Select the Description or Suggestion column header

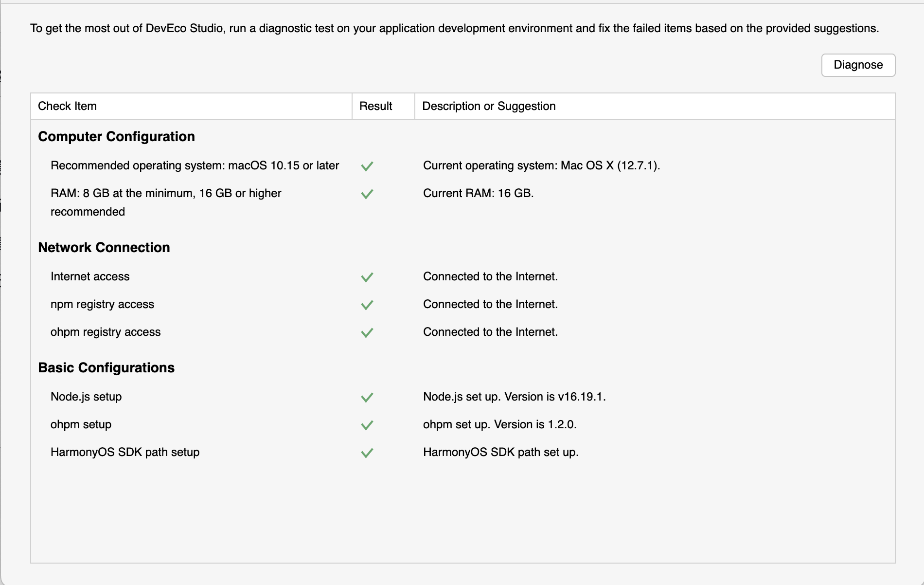tap(655, 106)
